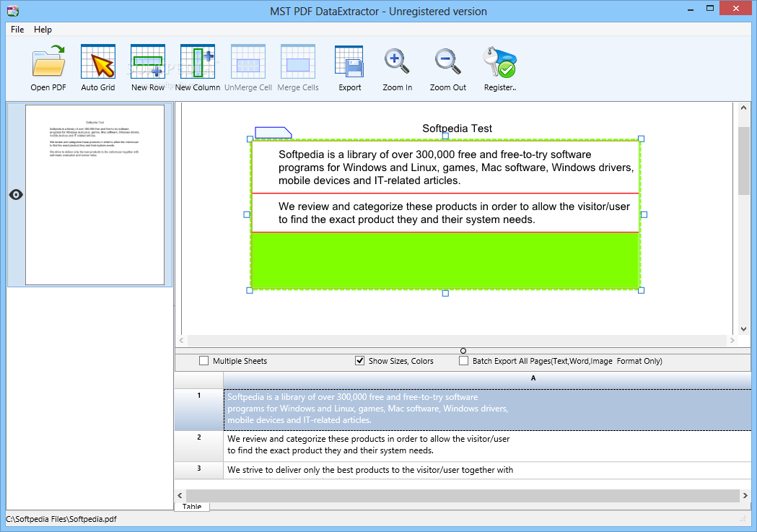Click the table horizontal scrollbar thumb
This screenshot has height=532, width=757.
[463, 495]
